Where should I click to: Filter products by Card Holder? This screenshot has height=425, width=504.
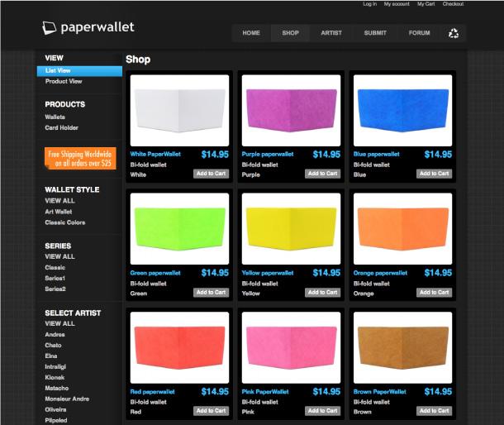(61, 127)
